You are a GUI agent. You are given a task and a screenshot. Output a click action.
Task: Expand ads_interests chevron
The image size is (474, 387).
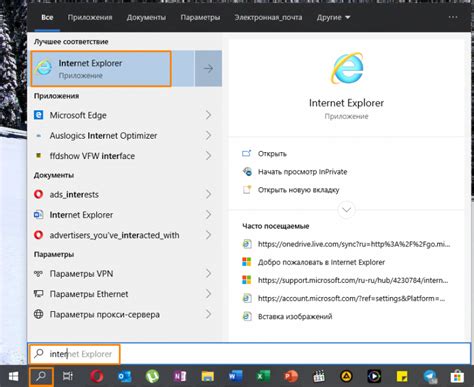pos(208,194)
